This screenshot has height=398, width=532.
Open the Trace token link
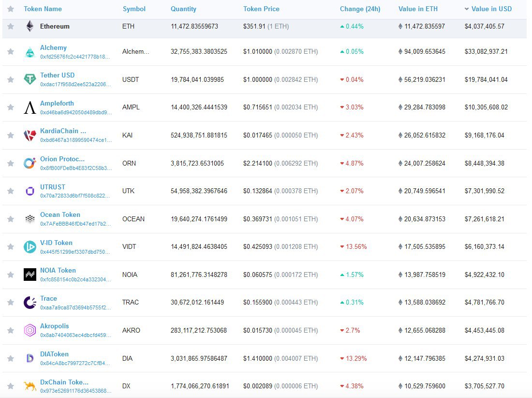(48, 298)
